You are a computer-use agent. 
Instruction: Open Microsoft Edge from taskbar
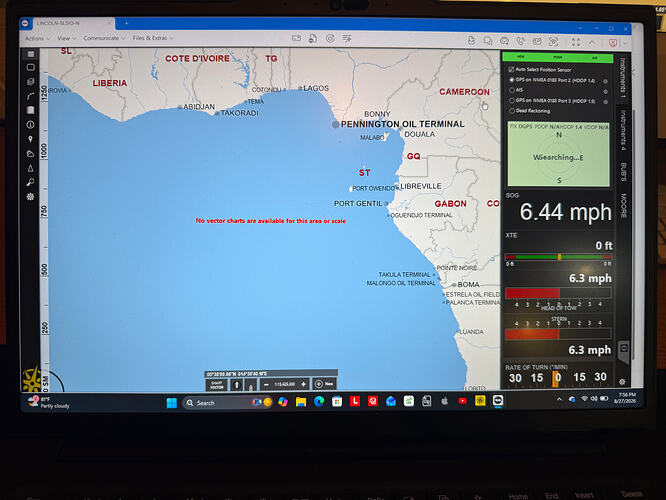tap(319, 401)
